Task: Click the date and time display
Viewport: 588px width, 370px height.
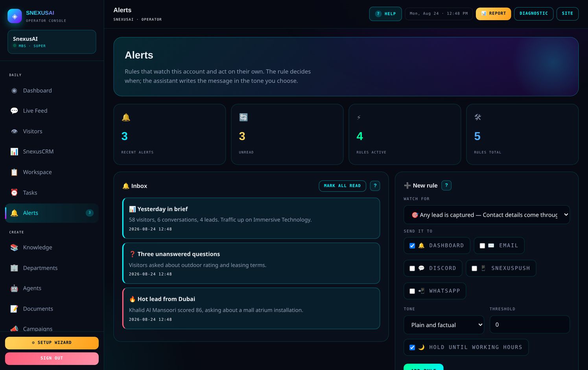Action: click(439, 14)
